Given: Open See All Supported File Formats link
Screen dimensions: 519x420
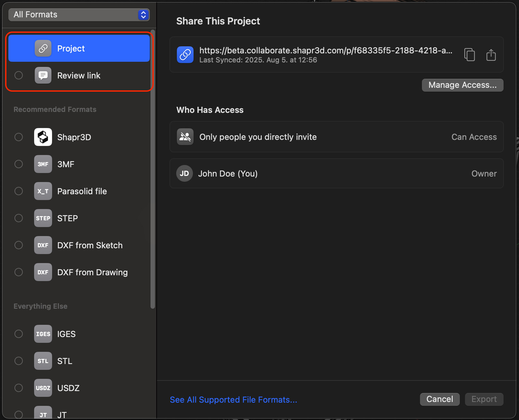Looking at the screenshot, I should coord(233,399).
